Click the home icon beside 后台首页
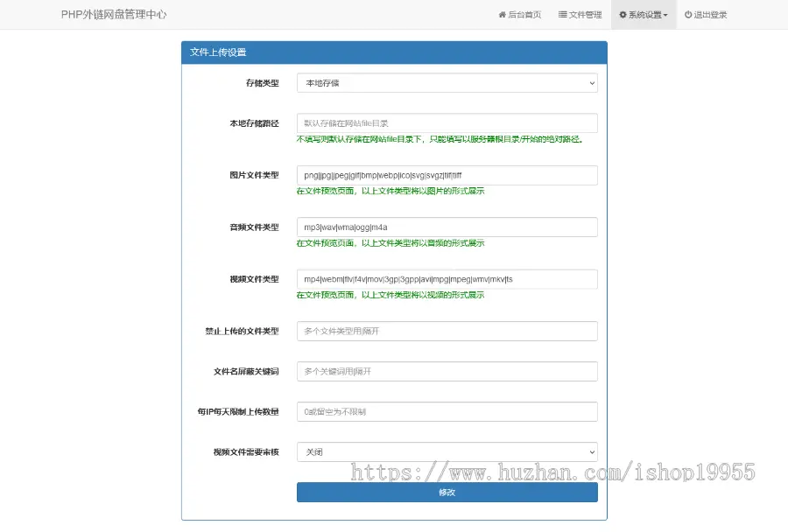Viewport: 788px width, 532px height. pos(503,14)
